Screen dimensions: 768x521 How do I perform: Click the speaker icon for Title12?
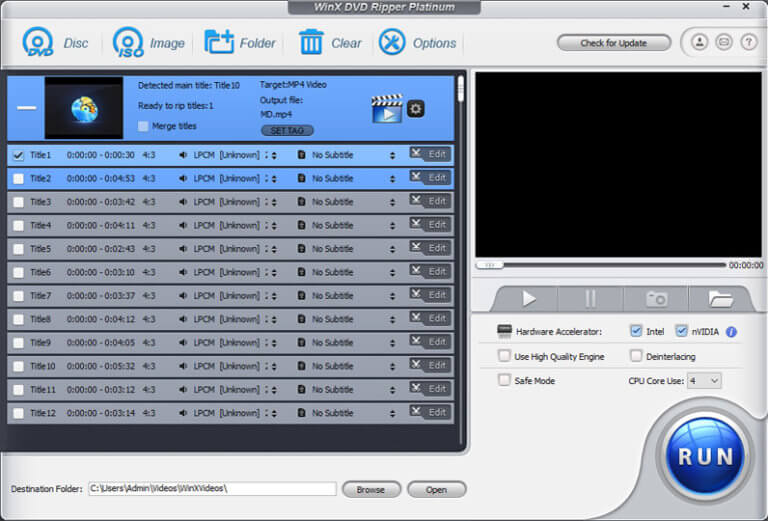click(183, 413)
